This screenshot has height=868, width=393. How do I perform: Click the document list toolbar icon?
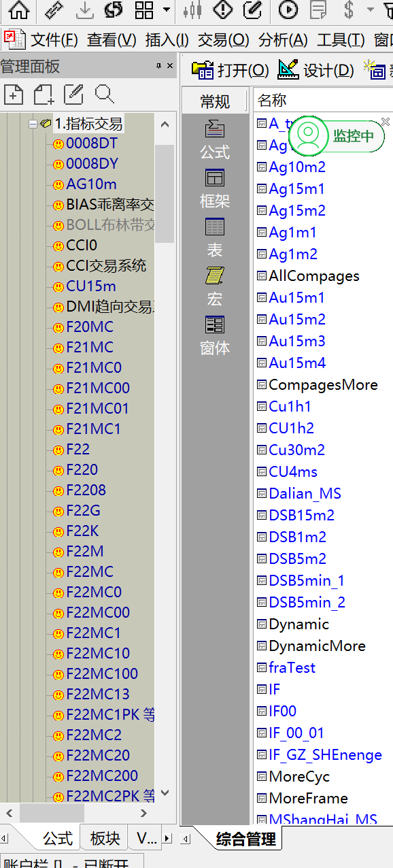[x=318, y=10]
